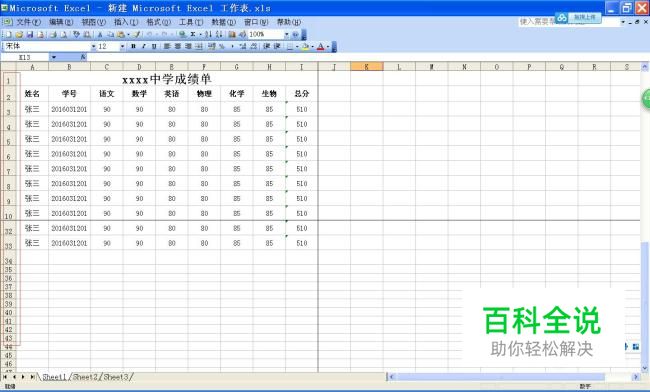This screenshot has height=392, width=650.
Task: Select column A header
Action: (32, 67)
